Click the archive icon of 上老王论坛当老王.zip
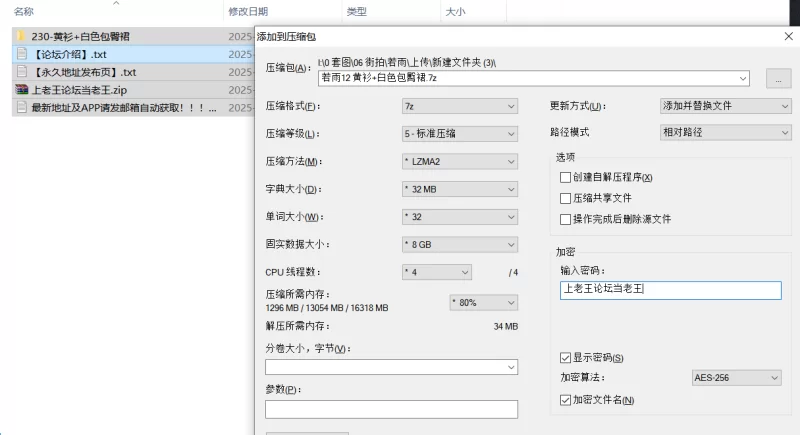This screenshot has height=435, width=800. coord(21,90)
